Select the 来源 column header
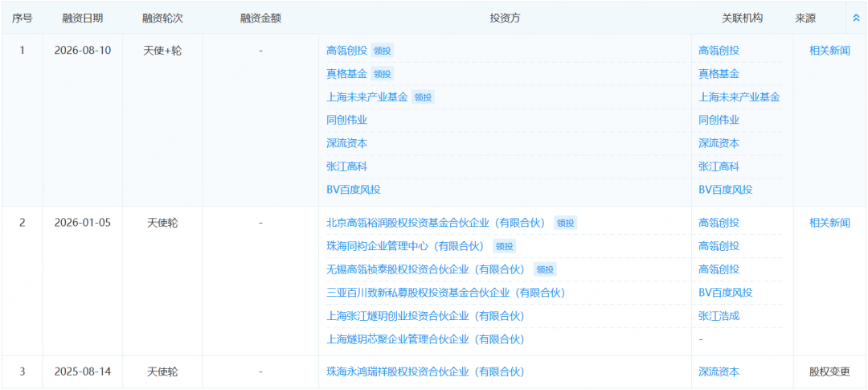Viewport: 868px width, 390px height. (x=805, y=18)
